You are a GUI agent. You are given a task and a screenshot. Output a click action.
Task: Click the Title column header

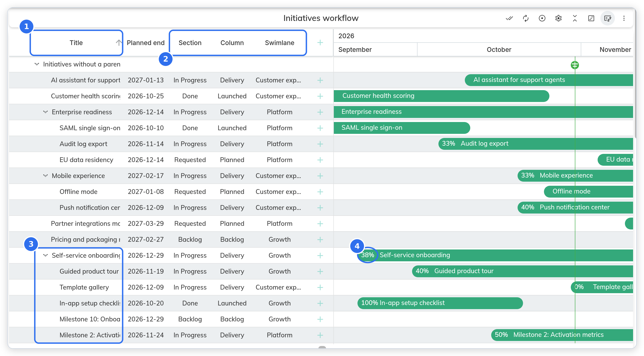tap(76, 43)
